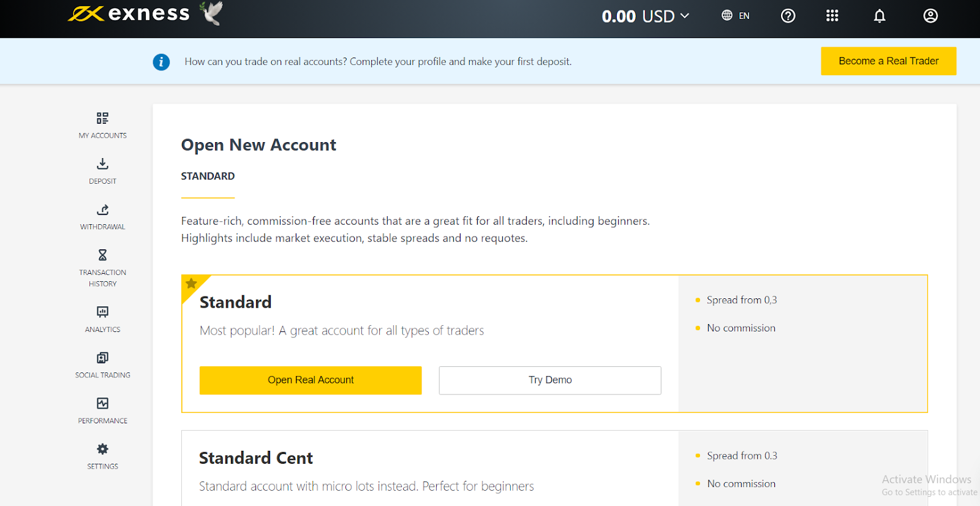Open My Accounts sidebar icon
The image size is (980, 506).
pyautogui.click(x=102, y=118)
